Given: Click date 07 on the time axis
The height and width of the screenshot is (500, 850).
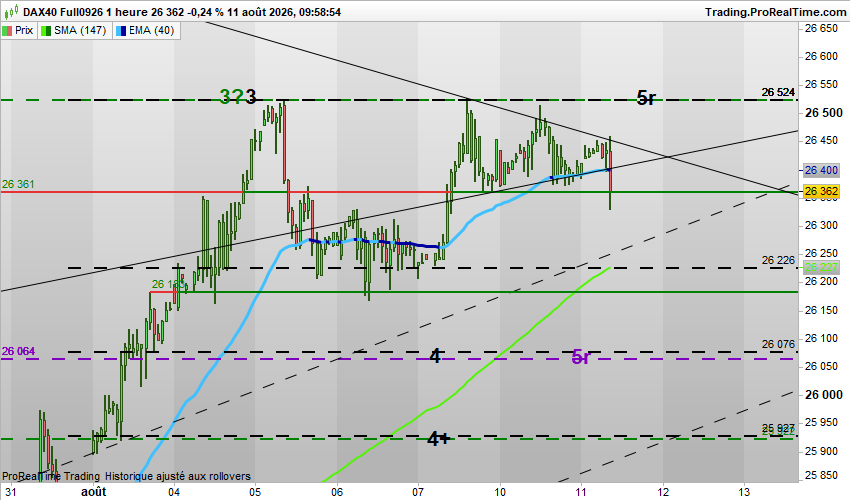Looking at the screenshot, I should click(x=418, y=492).
